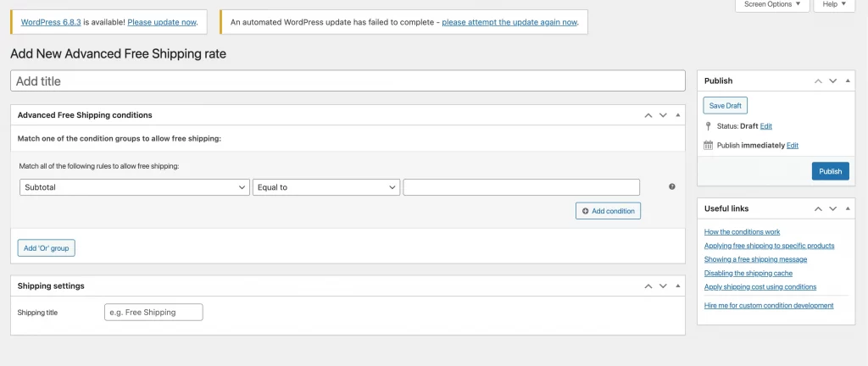Click Add 'Or' group button
Viewport: 868px width, 366px height.
tap(47, 248)
